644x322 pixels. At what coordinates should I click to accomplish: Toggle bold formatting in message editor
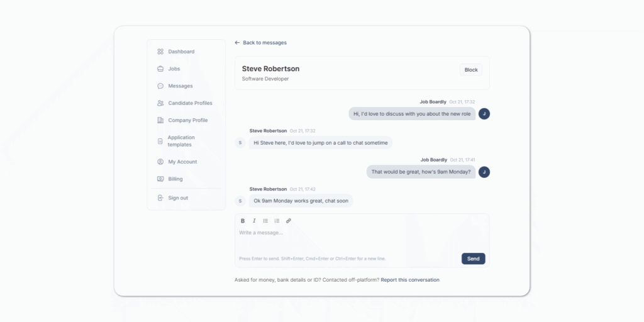click(243, 221)
